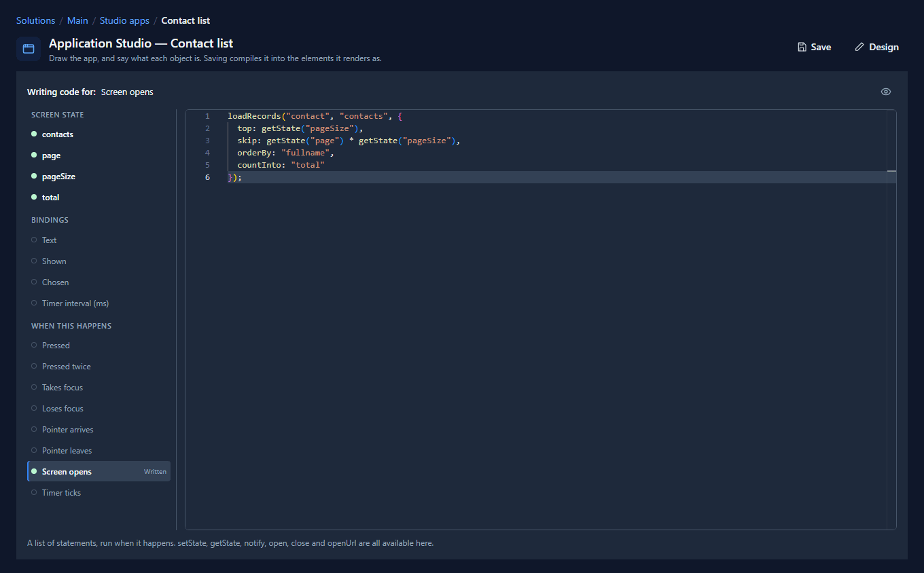The width and height of the screenshot is (924, 573).
Task: Navigate to Studio apps breadcrumb
Action: 124,20
